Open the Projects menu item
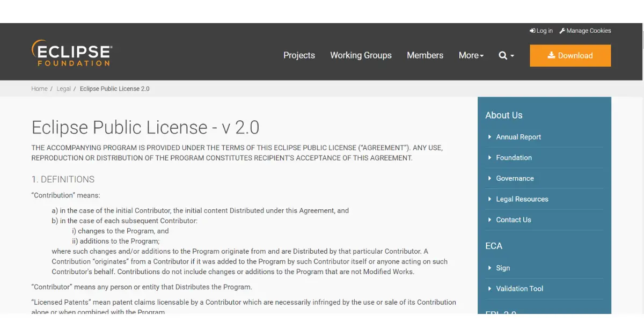 [x=299, y=55]
